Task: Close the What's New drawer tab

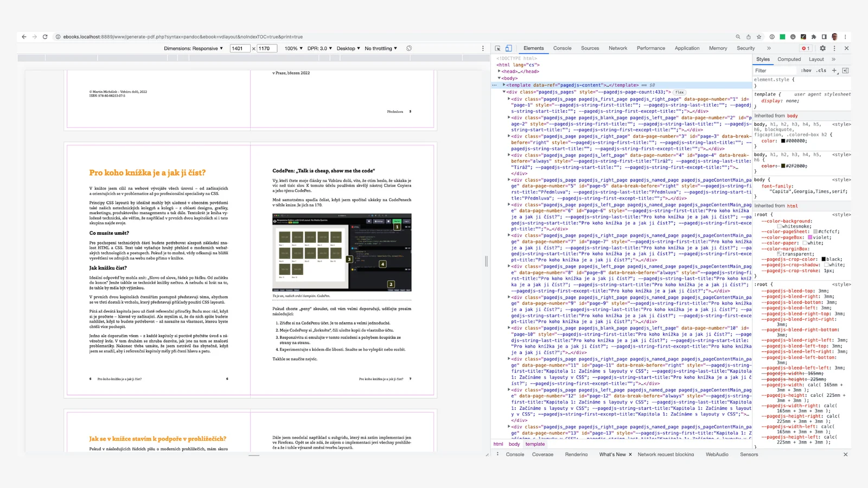Action: pos(630,454)
